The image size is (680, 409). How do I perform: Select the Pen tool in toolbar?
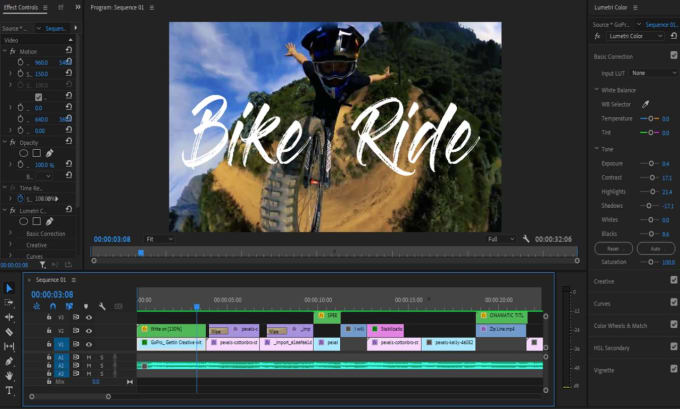pos(9,361)
